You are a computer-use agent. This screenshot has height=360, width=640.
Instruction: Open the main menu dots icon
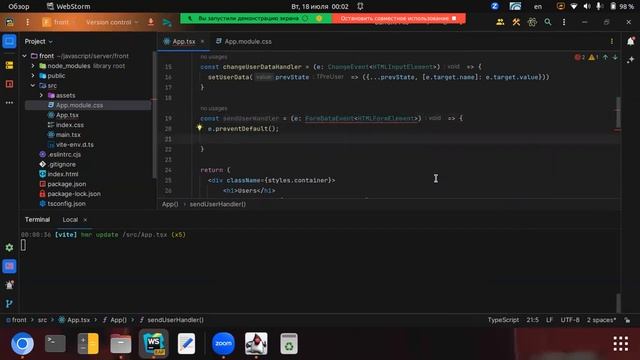[27, 22]
